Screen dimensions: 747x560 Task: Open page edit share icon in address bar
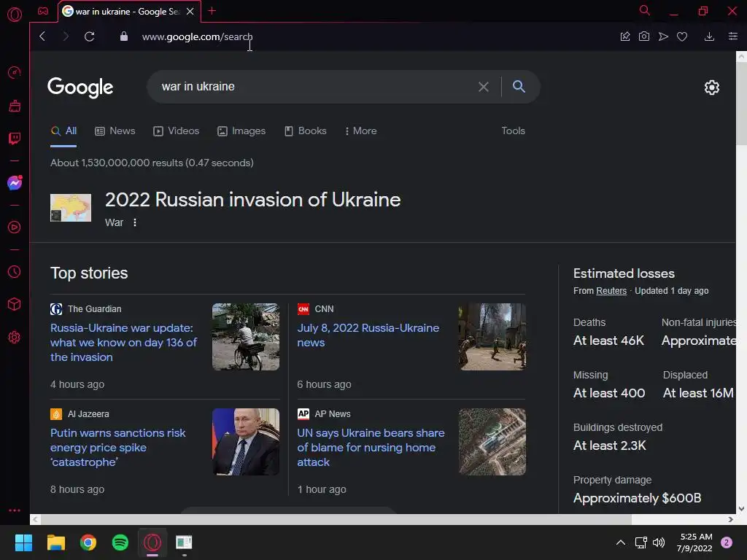click(x=625, y=36)
